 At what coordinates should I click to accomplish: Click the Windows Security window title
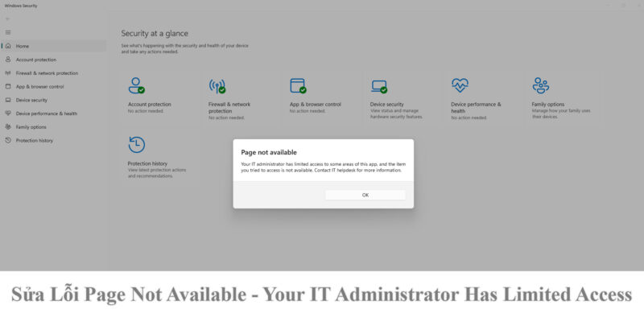tap(21, 6)
